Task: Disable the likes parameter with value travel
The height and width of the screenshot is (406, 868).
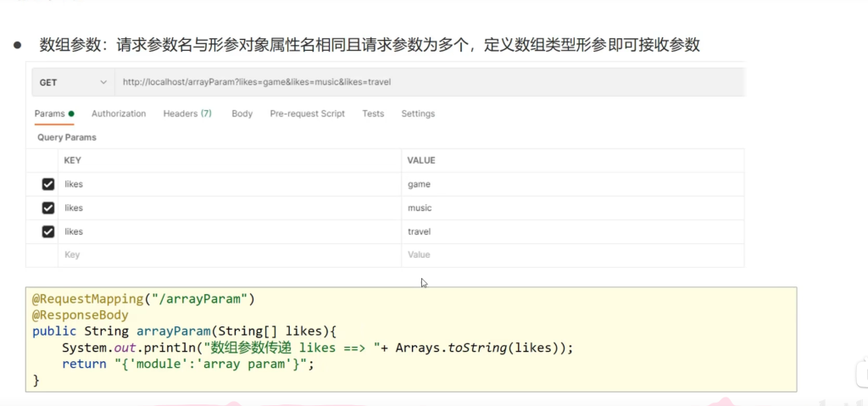Action: [48, 231]
